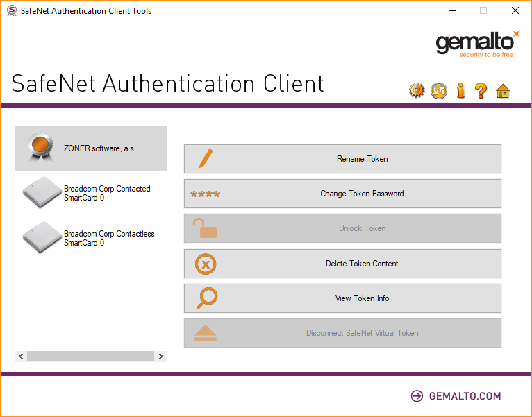Click the pencil icon on Rename Token
The width and height of the screenshot is (532, 417).
point(205,159)
